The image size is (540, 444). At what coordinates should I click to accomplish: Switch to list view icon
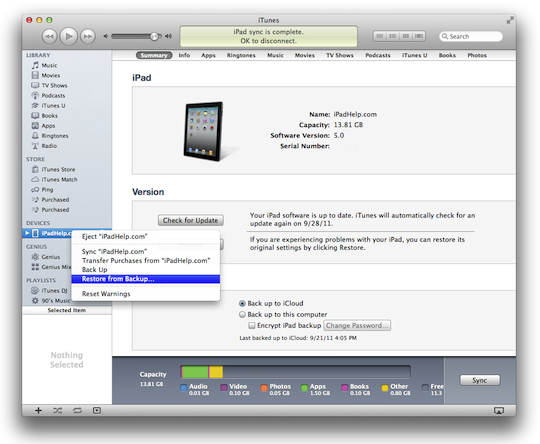[380, 36]
